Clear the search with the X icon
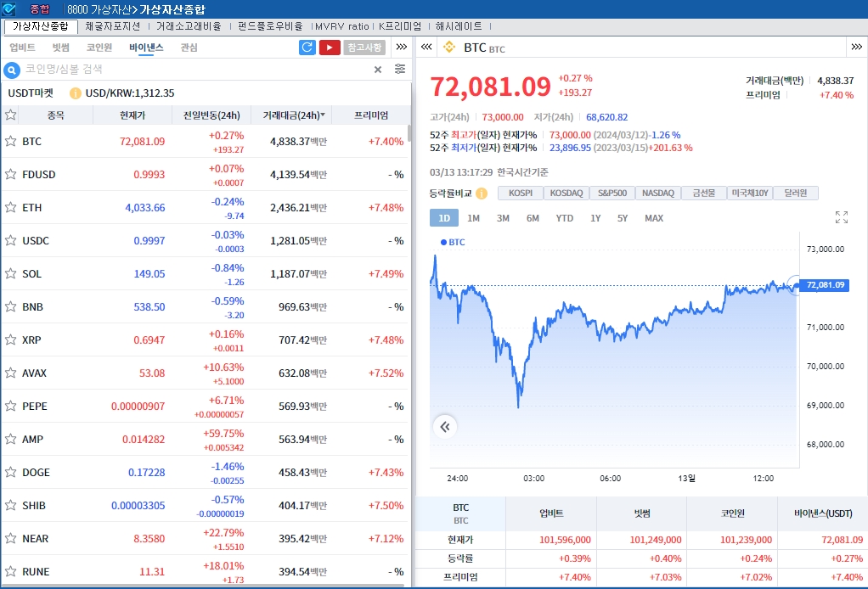868x589 pixels. [x=378, y=70]
